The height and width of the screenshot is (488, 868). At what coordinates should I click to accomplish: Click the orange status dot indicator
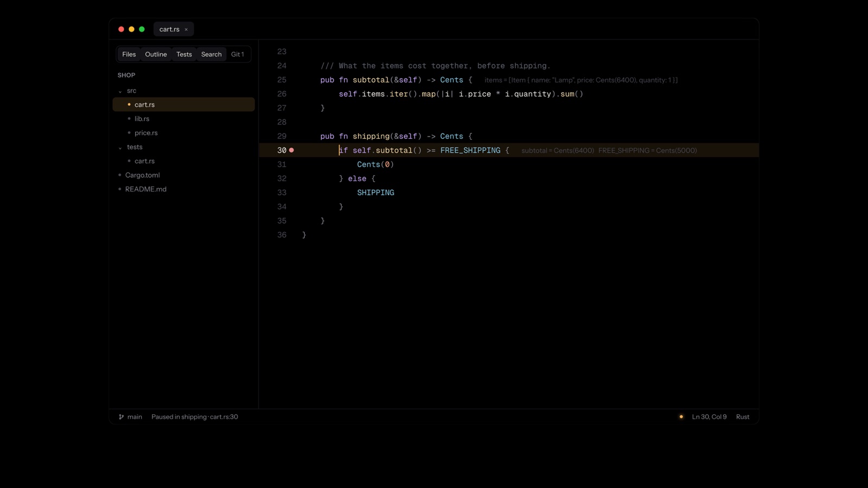[681, 417]
